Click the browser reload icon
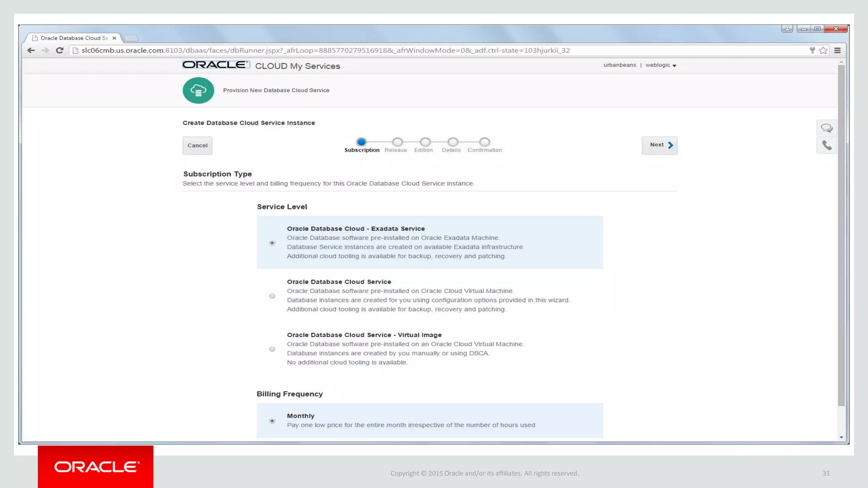Image resolution: width=868 pixels, height=488 pixels. (x=60, y=50)
